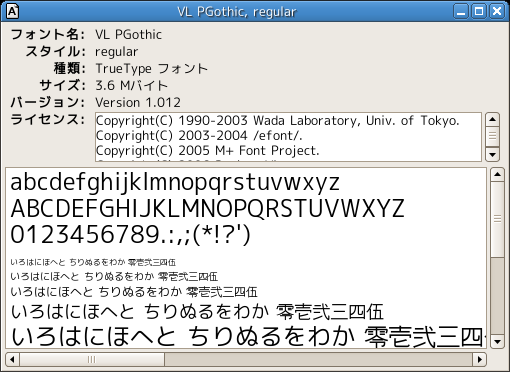Click the Version 1.012 text
Screen dimensions: 510x372
pos(138,103)
